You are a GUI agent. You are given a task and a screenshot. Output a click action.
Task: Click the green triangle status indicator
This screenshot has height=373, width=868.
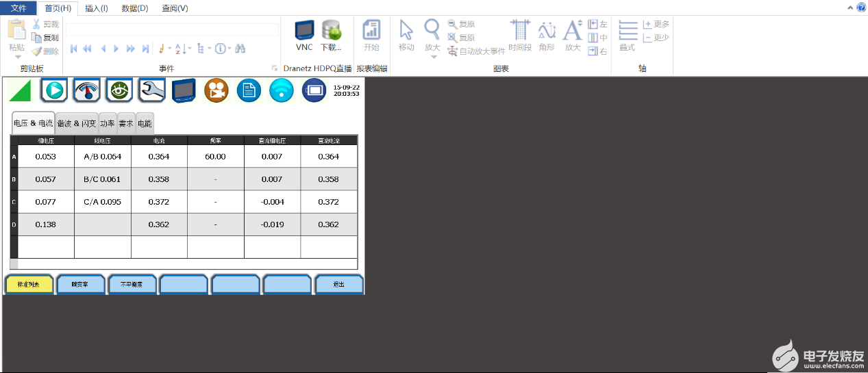point(19,90)
